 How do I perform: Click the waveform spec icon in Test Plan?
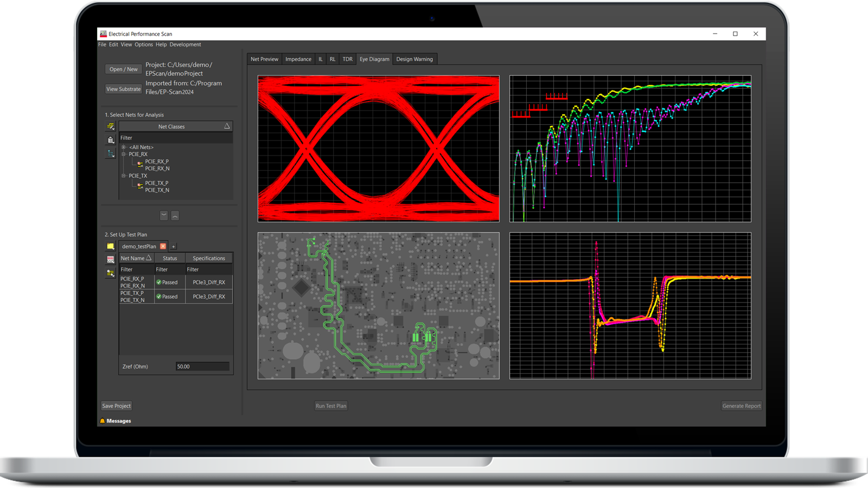click(111, 260)
